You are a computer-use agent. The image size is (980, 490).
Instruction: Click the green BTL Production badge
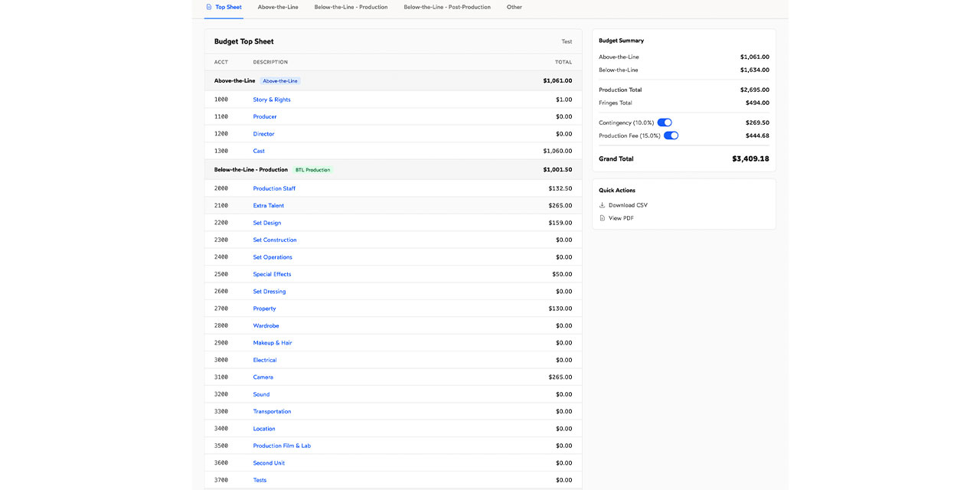click(x=312, y=170)
